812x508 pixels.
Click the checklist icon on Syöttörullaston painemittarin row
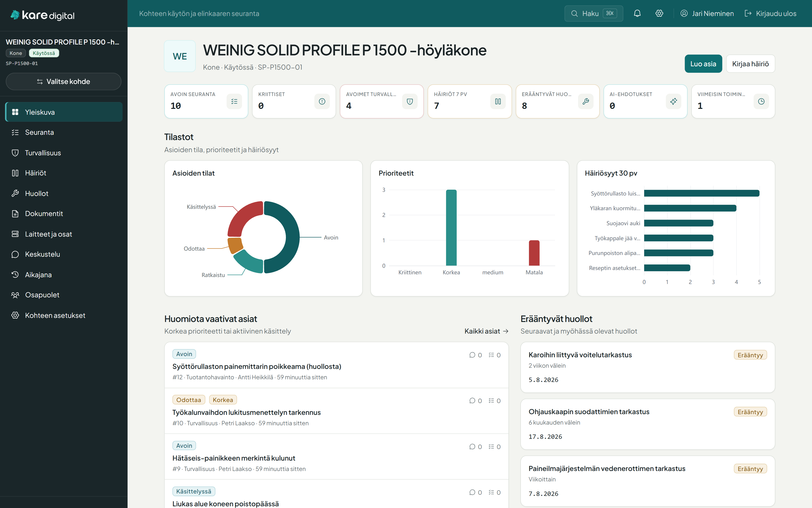(x=491, y=355)
